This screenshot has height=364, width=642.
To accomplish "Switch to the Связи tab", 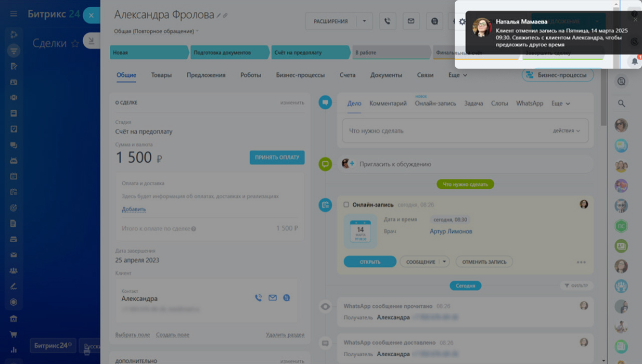I will point(425,75).
